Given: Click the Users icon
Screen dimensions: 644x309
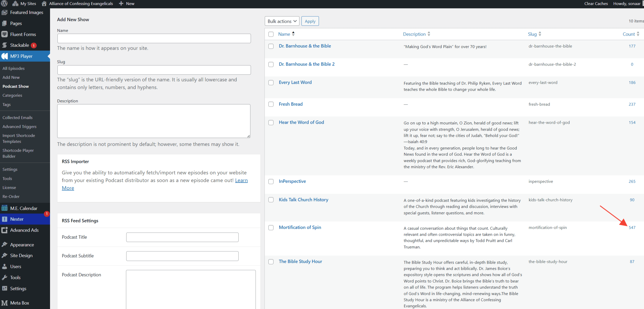Looking at the screenshot, I should [5, 266].
